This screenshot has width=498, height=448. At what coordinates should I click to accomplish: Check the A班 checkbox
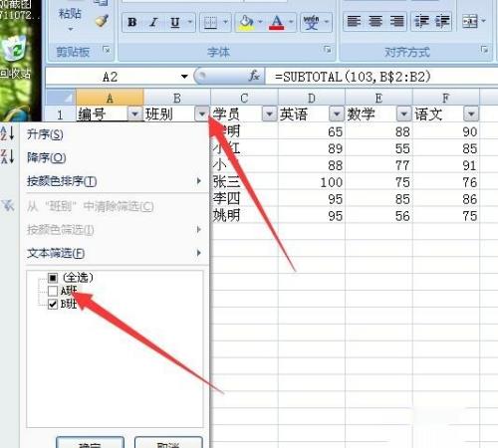click(53, 291)
